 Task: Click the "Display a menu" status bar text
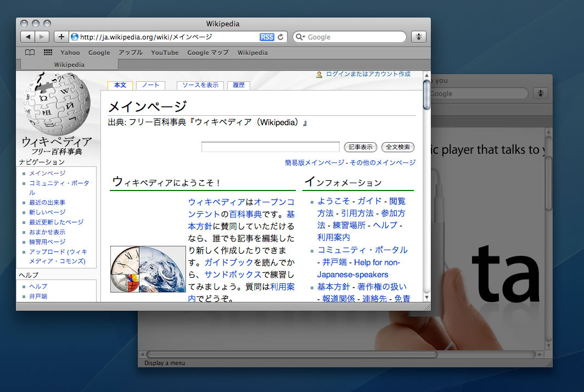(165, 363)
